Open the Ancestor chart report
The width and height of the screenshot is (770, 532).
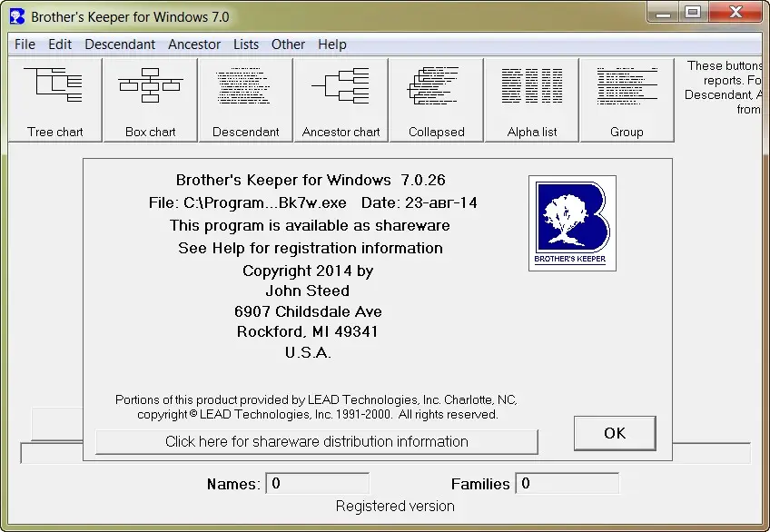[x=341, y=100]
